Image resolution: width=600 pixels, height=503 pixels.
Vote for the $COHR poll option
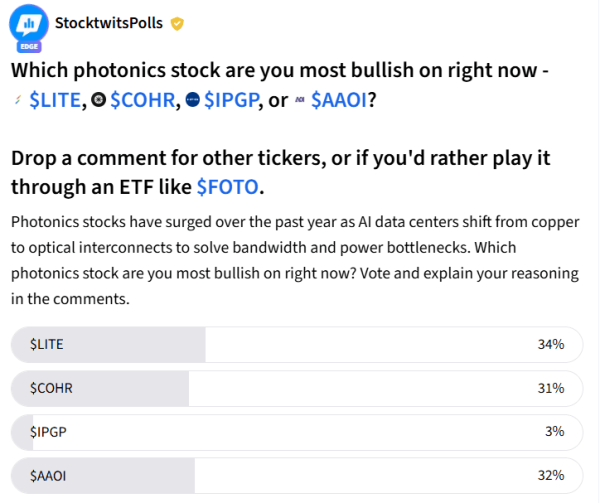point(297,389)
